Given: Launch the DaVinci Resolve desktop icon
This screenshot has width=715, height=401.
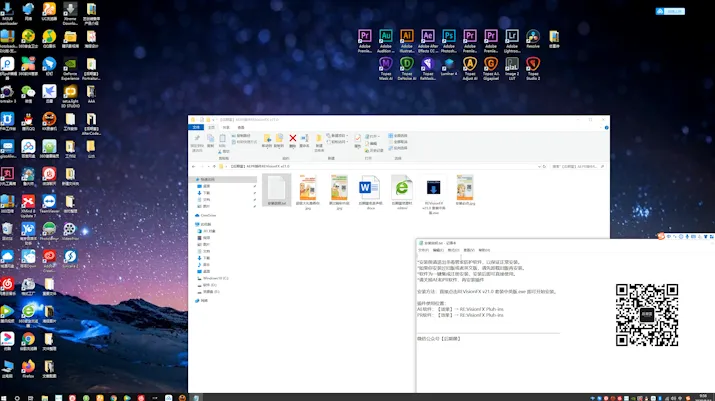Looking at the screenshot, I should [533, 37].
